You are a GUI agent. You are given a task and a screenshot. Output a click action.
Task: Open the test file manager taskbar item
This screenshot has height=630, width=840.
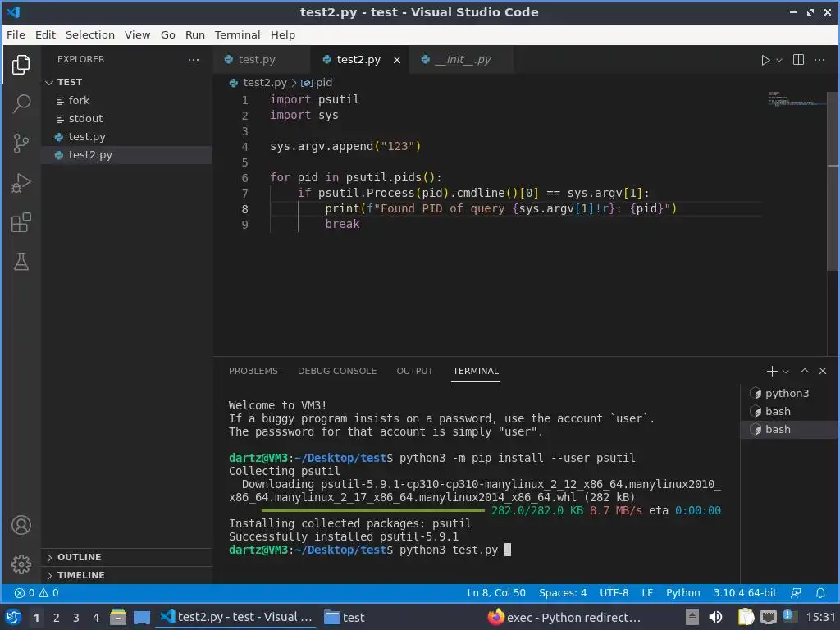pos(345,618)
